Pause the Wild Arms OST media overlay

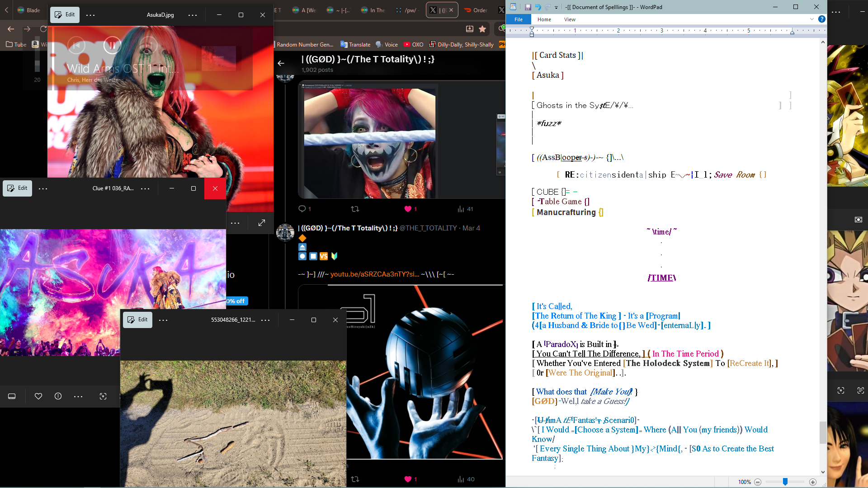point(112,45)
